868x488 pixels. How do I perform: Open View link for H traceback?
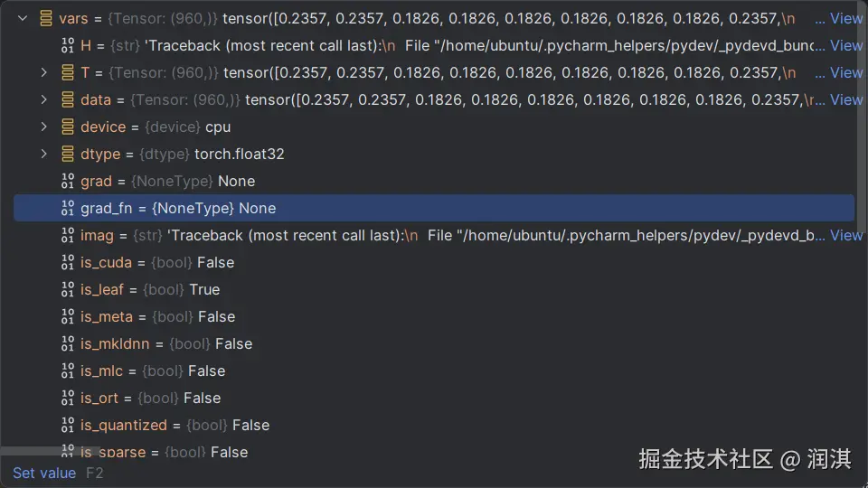tap(845, 45)
